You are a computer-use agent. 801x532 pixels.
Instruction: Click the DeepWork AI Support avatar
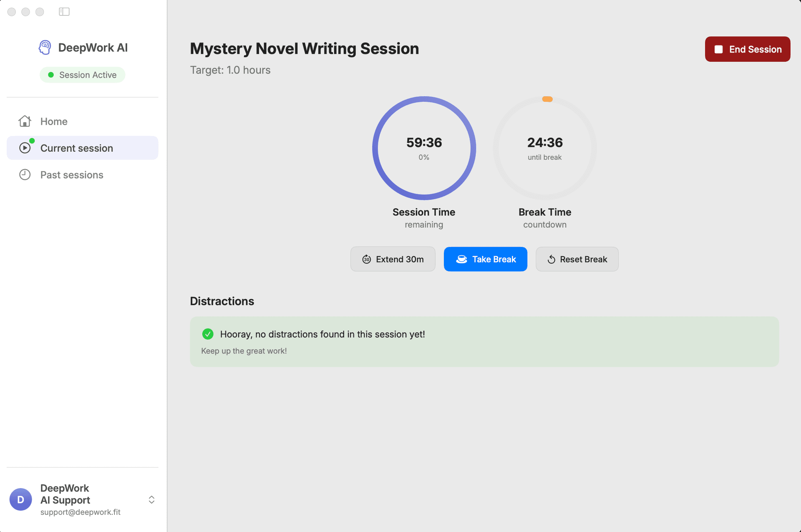(x=20, y=499)
